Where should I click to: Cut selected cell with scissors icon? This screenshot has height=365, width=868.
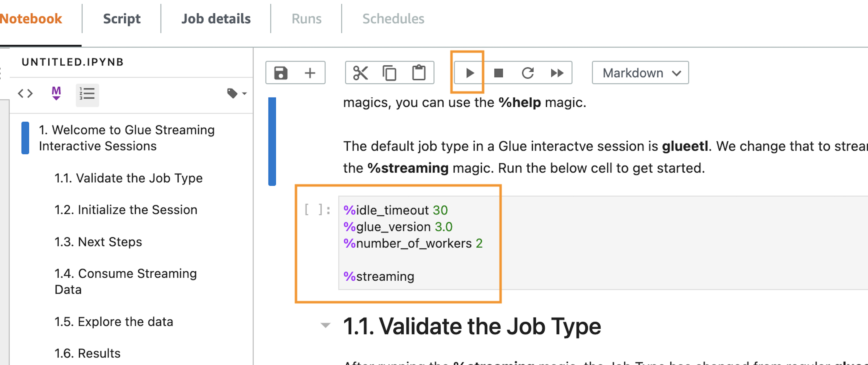point(360,73)
